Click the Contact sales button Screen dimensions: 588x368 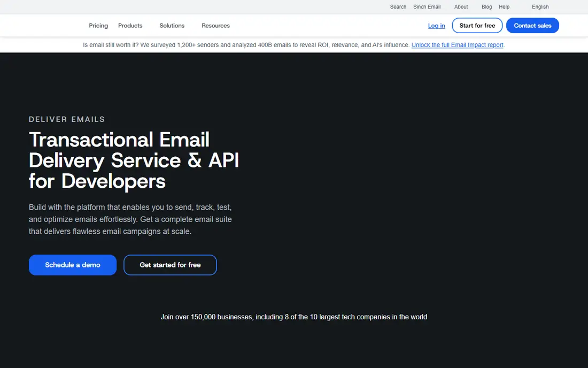point(532,26)
